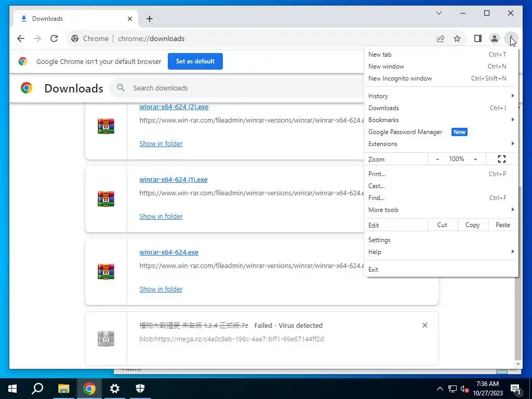Click the WinRAR icon for winrar-x64-624.exe
Viewport: 532px width, 399px height.
click(106, 271)
